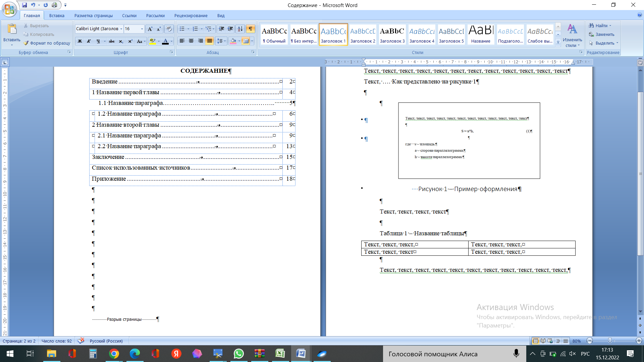Open the font size dropdown
Viewport: 644px width, 362px height.
(x=142, y=29)
